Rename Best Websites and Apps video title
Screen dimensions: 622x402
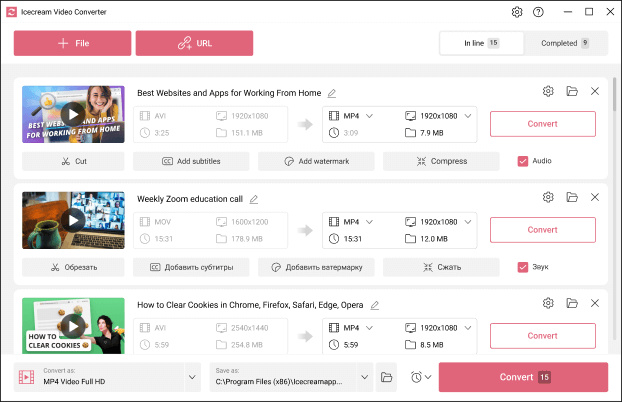(x=332, y=93)
